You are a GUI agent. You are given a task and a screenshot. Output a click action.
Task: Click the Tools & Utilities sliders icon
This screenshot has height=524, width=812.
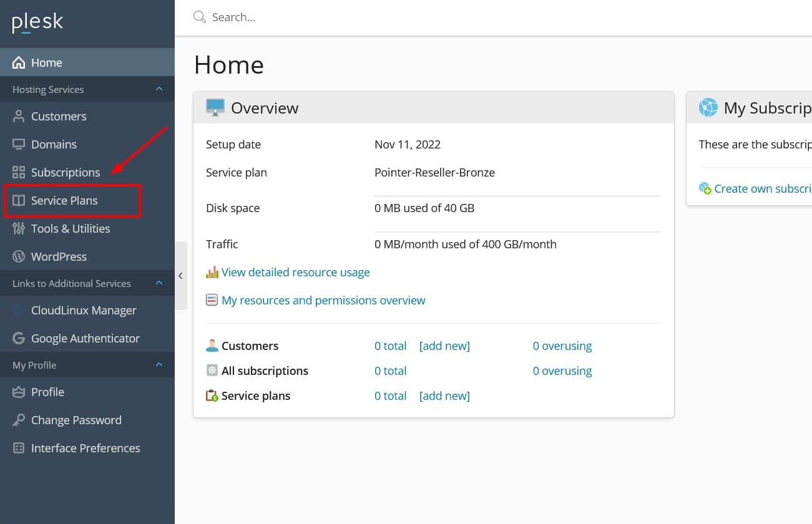(19, 228)
